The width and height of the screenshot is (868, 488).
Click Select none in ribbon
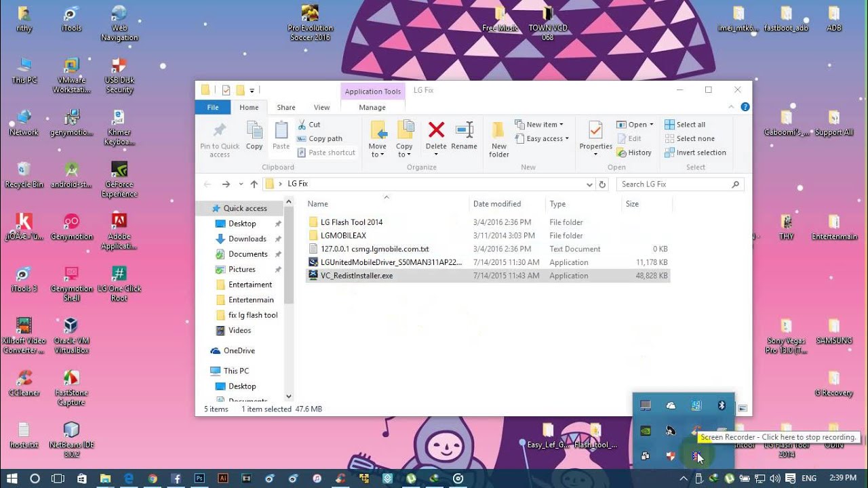coord(689,139)
